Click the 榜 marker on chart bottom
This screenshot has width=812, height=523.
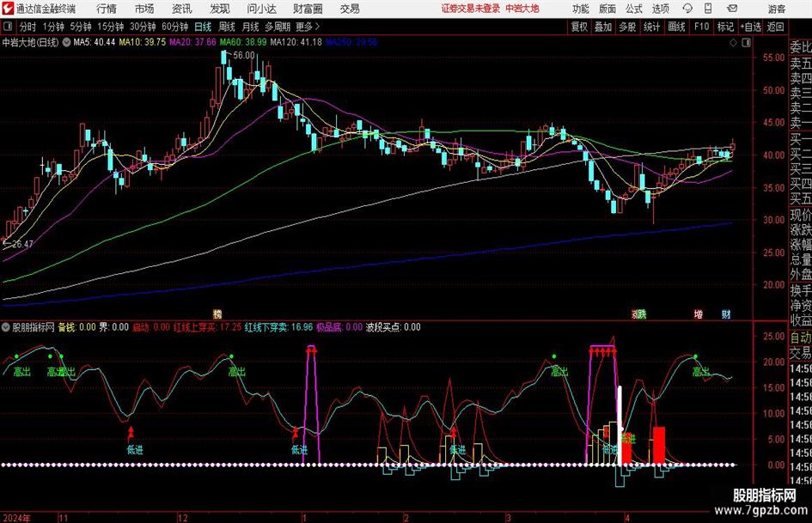click(x=217, y=314)
